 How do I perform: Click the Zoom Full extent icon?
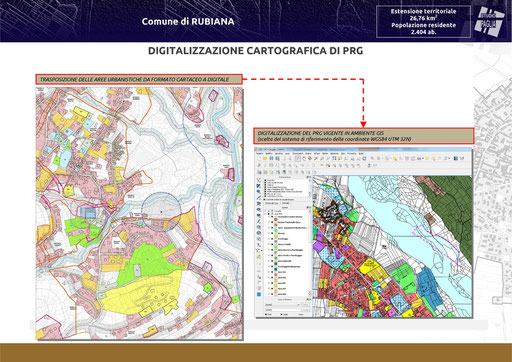pyautogui.click(x=334, y=158)
